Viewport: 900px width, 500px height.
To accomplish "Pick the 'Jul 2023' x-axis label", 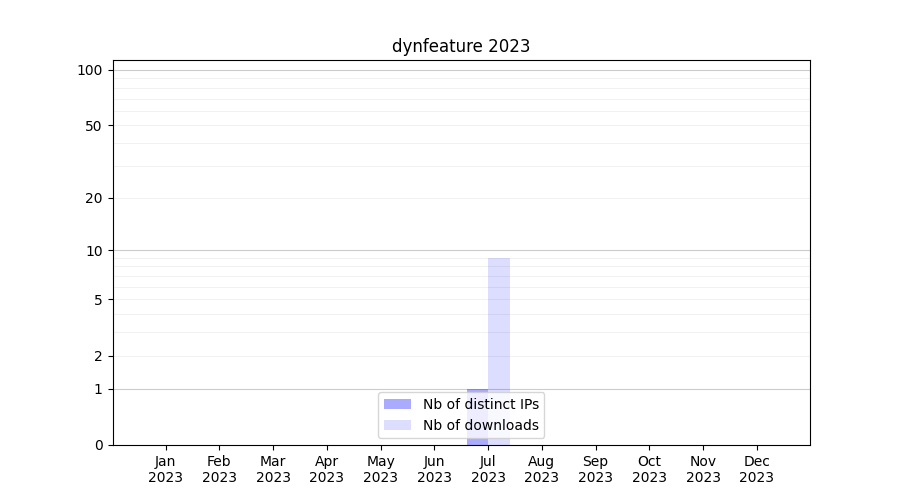I will tap(488, 469).
